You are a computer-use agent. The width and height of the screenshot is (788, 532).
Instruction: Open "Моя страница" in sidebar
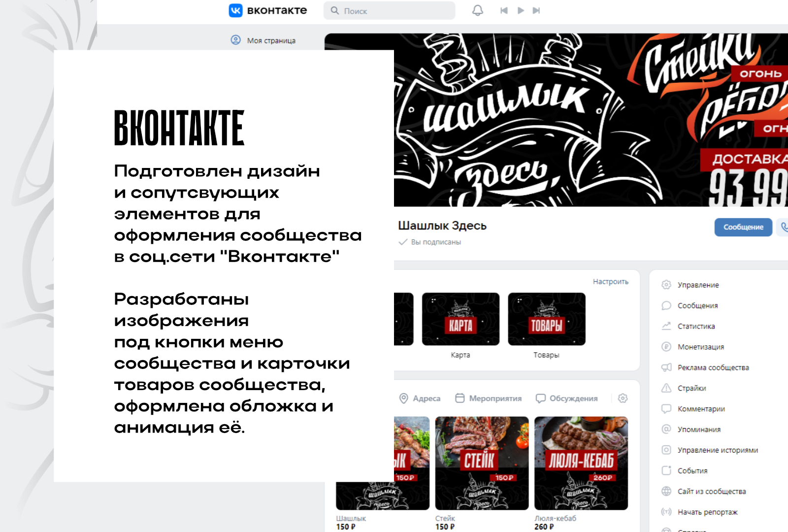(x=271, y=40)
